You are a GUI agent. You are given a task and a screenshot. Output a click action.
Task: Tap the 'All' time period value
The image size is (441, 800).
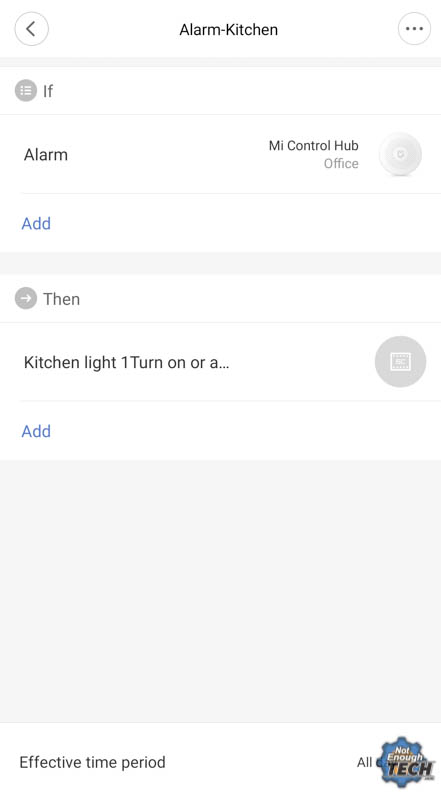point(364,762)
